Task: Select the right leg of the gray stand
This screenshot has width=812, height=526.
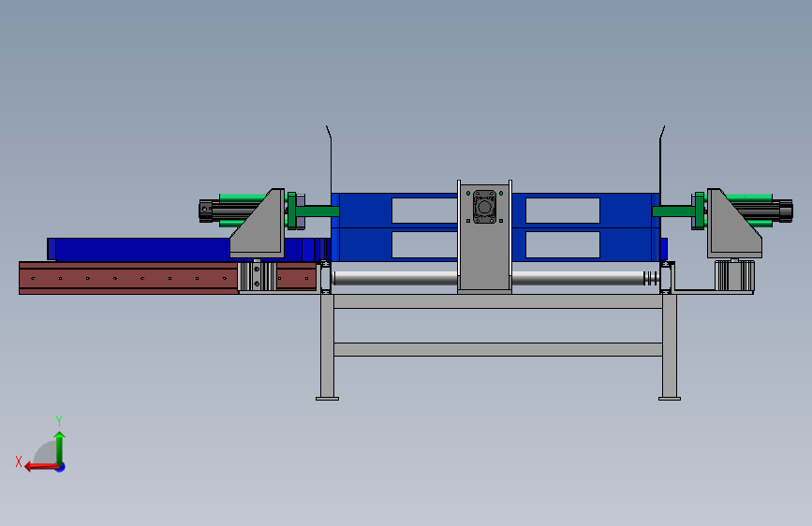Action: [x=670, y=346]
